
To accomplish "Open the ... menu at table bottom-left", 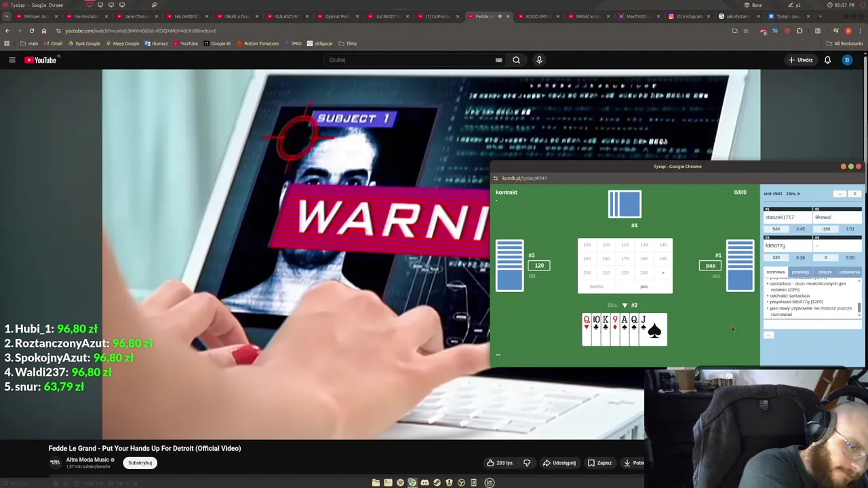I will click(498, 354).
